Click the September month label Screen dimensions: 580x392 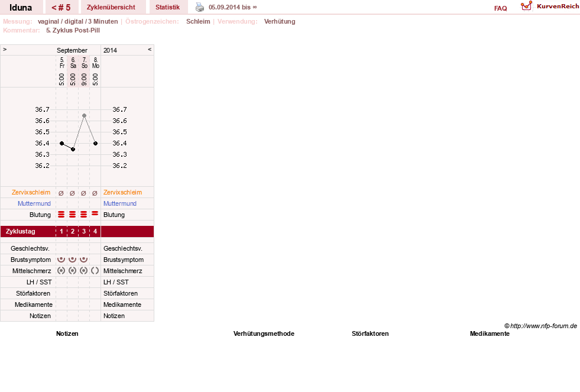coord(72,50)
